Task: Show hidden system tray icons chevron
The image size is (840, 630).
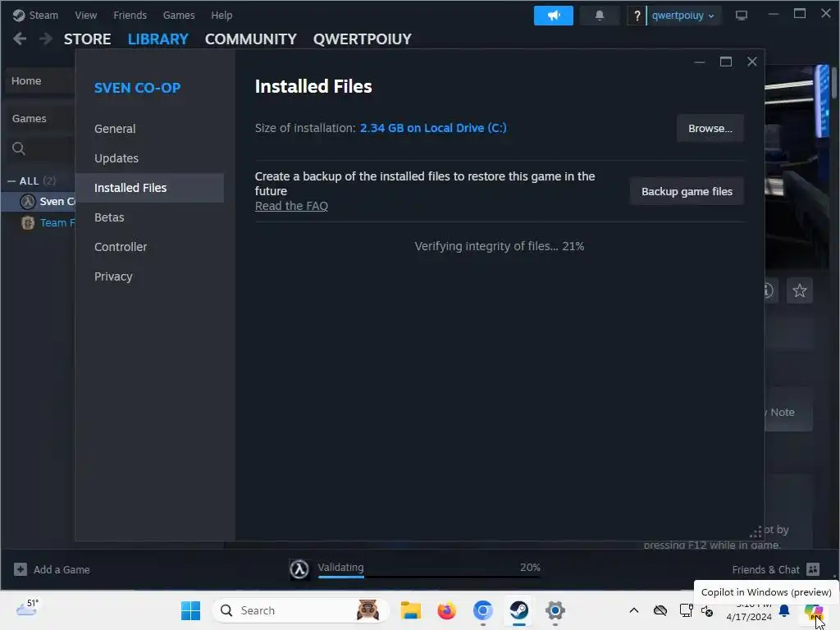Action: coord(634,610)
